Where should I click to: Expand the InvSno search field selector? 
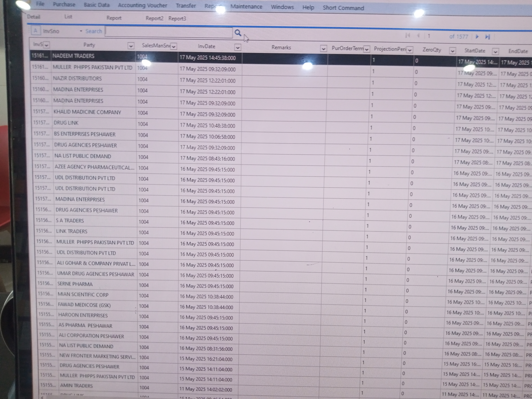[x=81, y=31]
